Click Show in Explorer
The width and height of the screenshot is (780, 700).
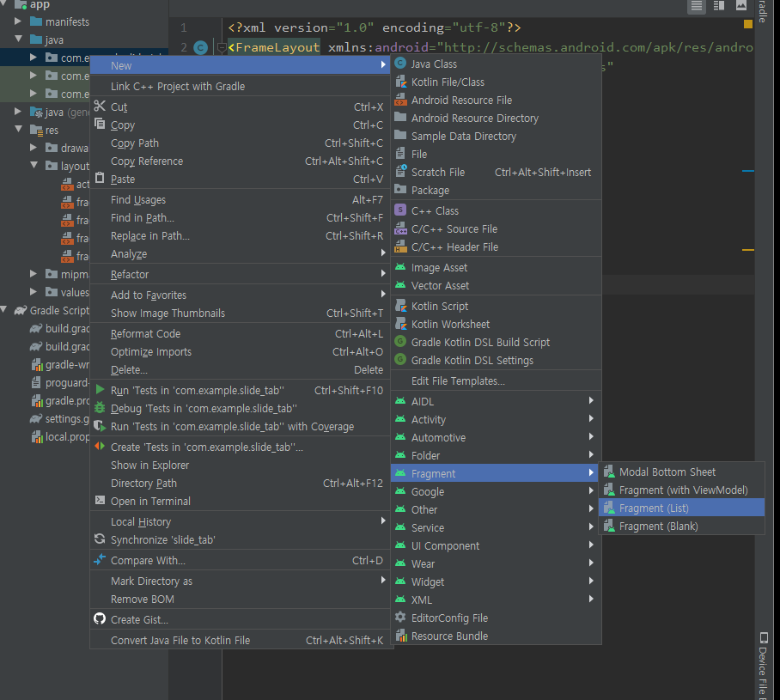241,466
